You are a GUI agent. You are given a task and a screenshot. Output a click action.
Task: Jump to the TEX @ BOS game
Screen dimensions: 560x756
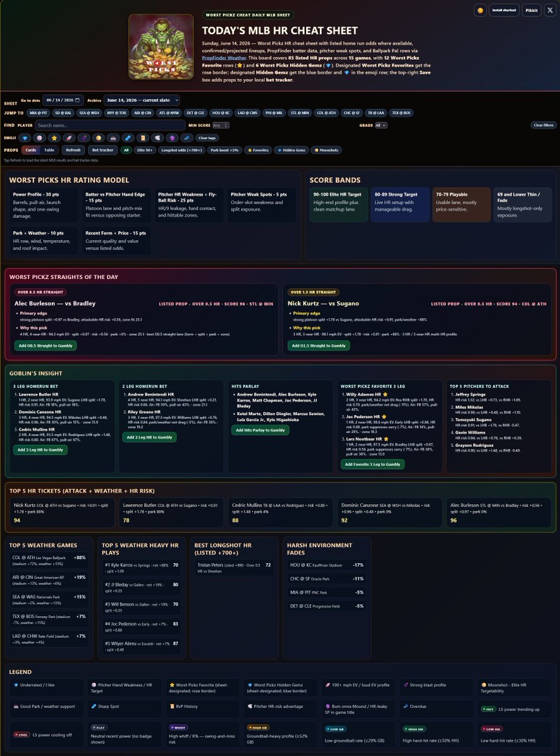pyautogui.click(x=401, y=113)
